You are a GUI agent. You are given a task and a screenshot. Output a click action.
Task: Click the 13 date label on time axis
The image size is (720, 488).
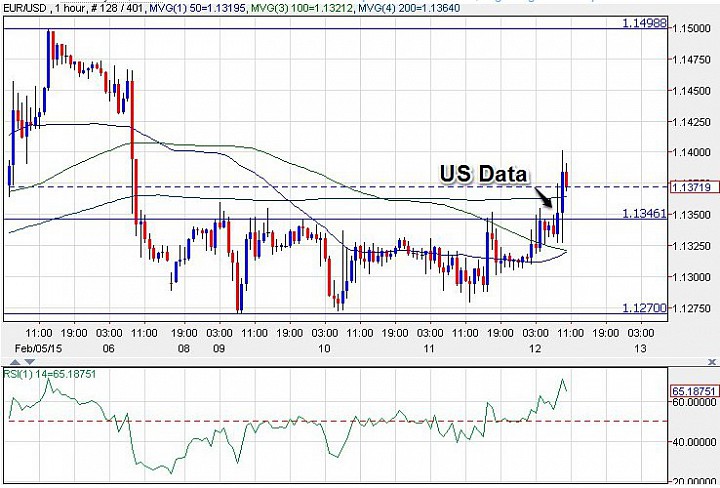coord(640,348)
